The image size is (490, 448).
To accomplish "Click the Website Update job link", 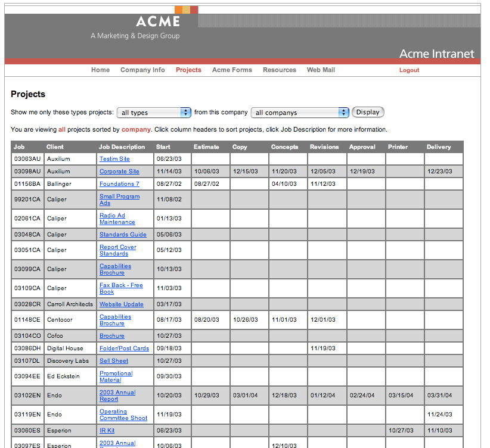I will tap(121, 304).
